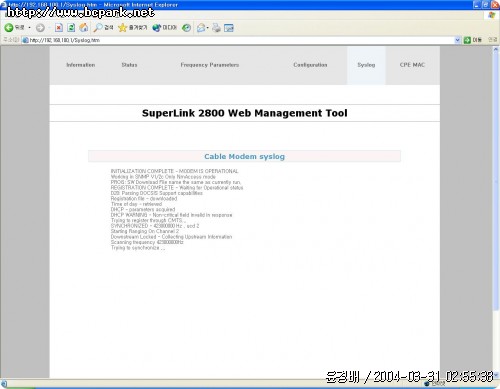Open the History clock icon
This screenshot has height=389, width=500.
tap(187, 28)
